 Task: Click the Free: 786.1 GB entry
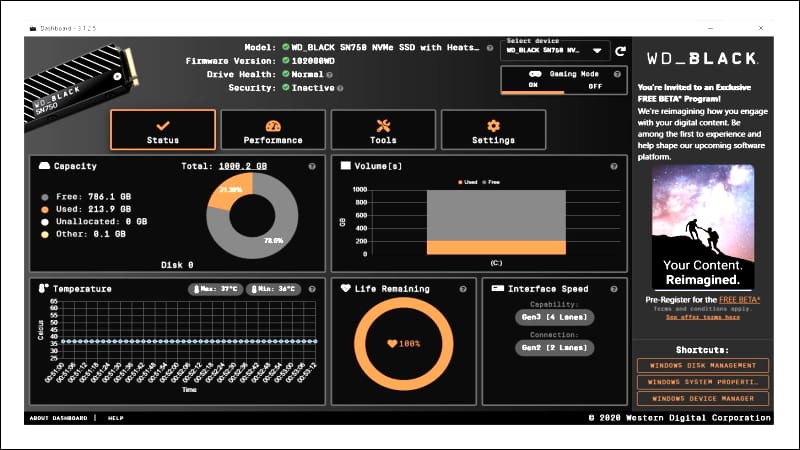coord(86,197)
